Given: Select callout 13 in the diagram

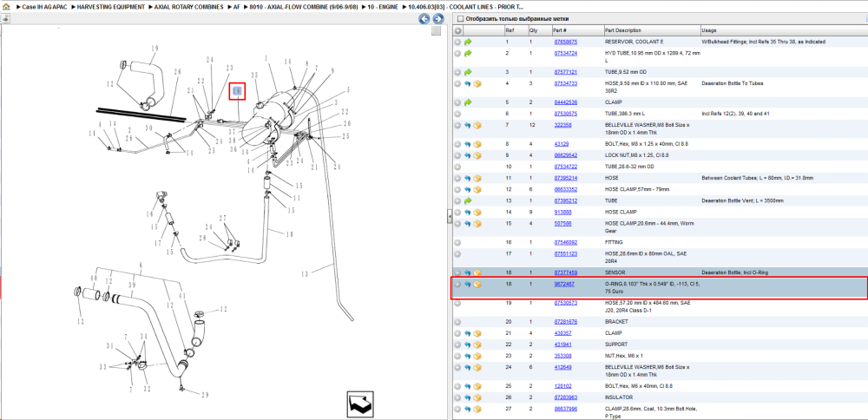Looking at the screenshot, I should tap(303, 272).
